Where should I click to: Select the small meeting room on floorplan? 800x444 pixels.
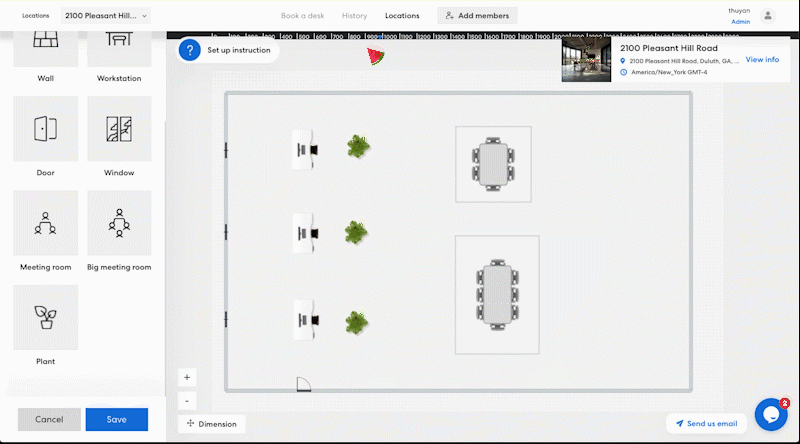tap(493, 164)
